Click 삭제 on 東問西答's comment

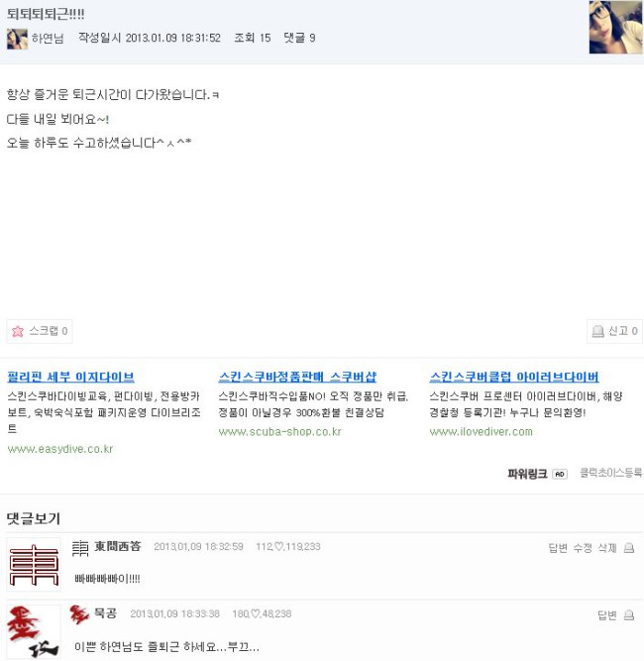[607, 548]
